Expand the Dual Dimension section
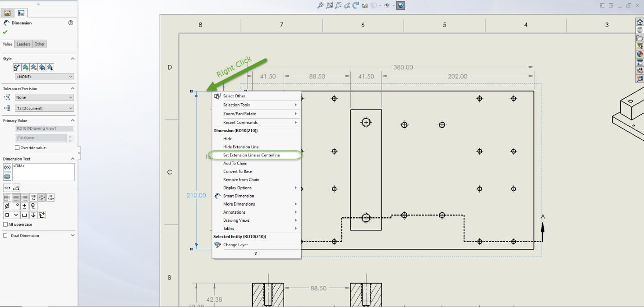 coord(73,235)
